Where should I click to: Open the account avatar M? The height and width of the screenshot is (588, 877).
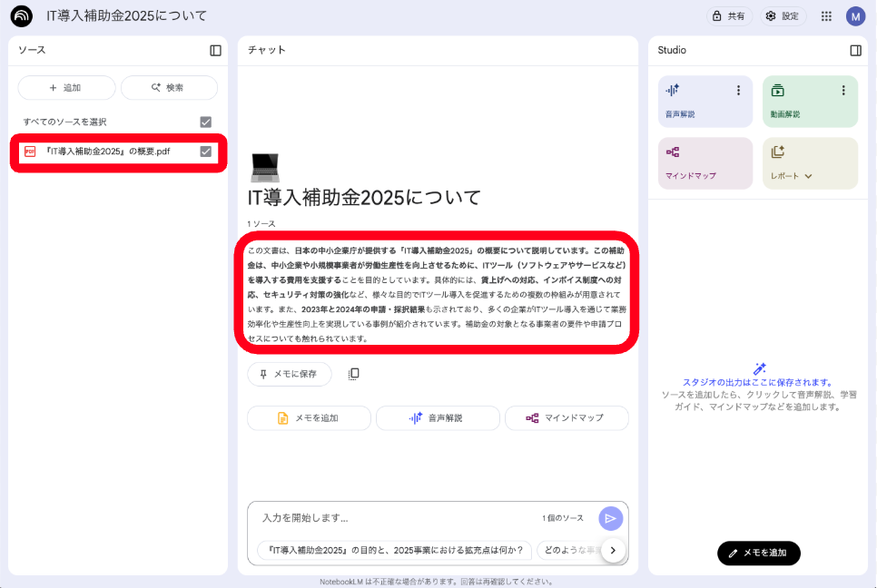coord(855,16)
